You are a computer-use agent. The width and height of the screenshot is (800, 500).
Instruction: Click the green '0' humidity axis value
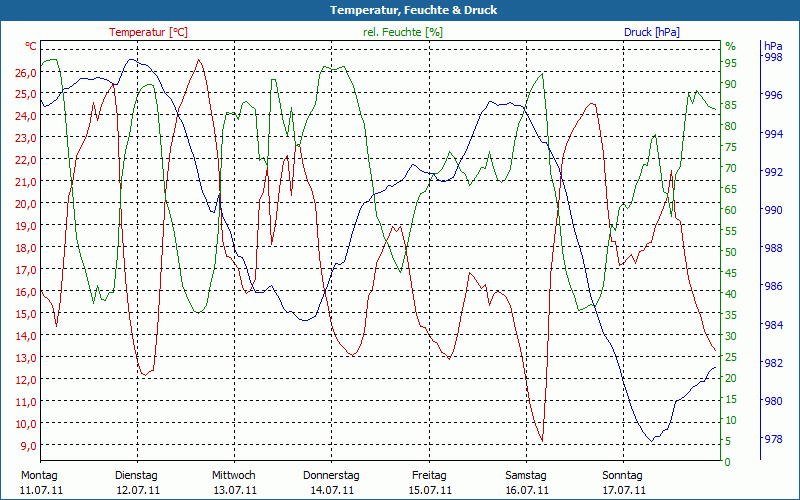[728, 462]
